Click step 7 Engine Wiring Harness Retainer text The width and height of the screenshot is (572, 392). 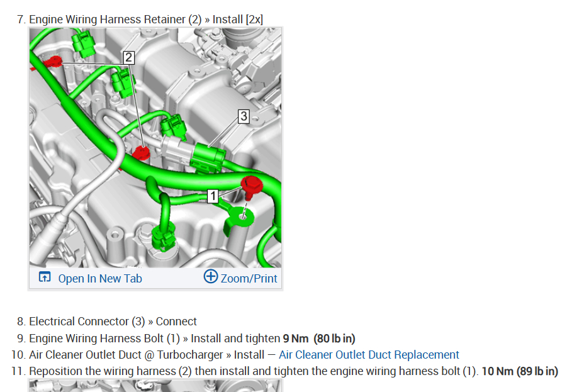pos(146,20)
